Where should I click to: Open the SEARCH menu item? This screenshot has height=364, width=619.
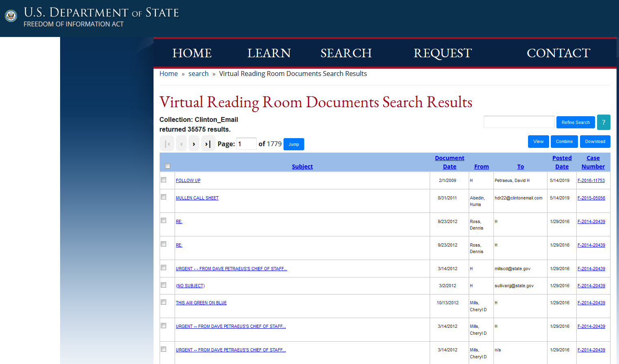(x=346, y=53)
